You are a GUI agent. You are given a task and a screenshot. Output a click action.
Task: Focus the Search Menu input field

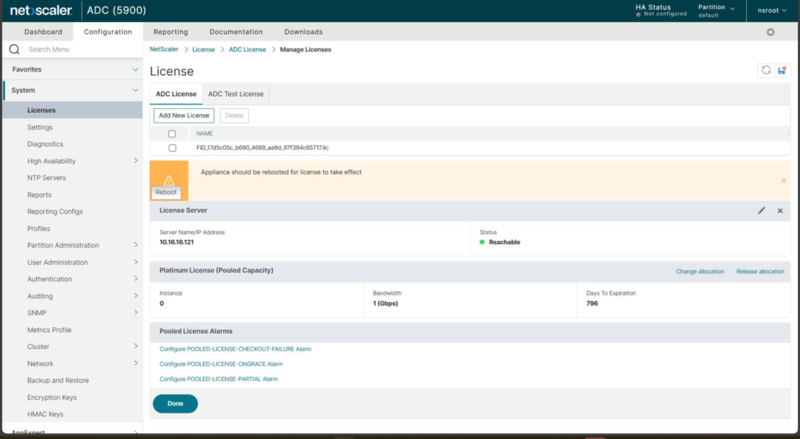[82, 50]
